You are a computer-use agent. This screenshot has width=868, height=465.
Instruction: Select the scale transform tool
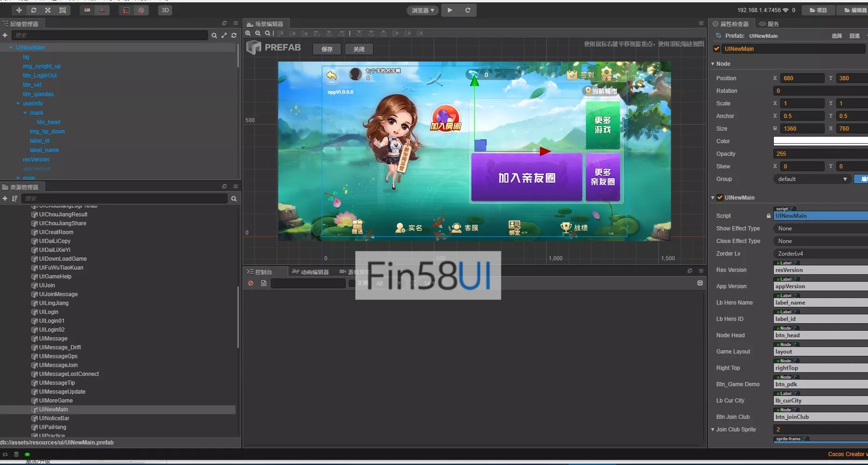48,10
